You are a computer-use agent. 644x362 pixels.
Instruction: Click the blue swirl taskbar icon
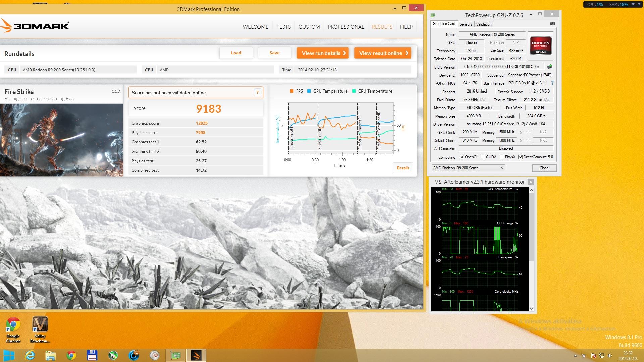click(x=134, y=355)
